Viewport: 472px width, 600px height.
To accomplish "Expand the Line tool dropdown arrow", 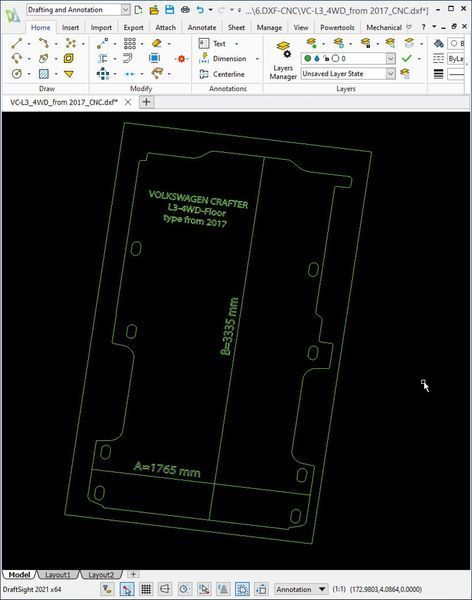I will tap(29, 44).
